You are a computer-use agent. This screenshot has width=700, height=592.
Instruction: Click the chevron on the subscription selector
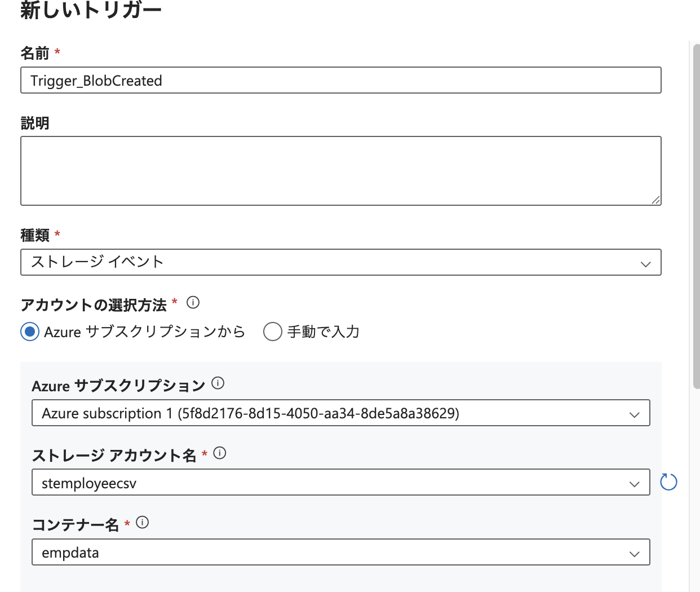[636, 413]
